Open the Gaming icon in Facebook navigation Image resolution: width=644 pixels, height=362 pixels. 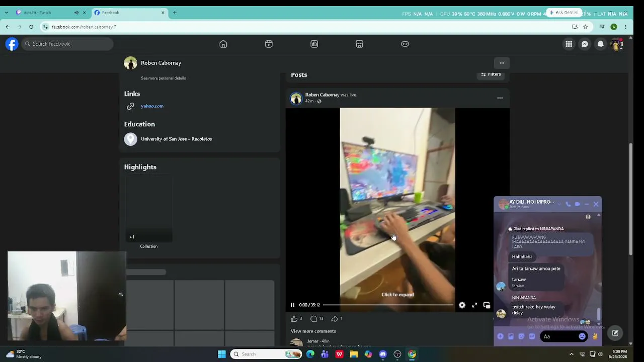[x=405, y=44]
